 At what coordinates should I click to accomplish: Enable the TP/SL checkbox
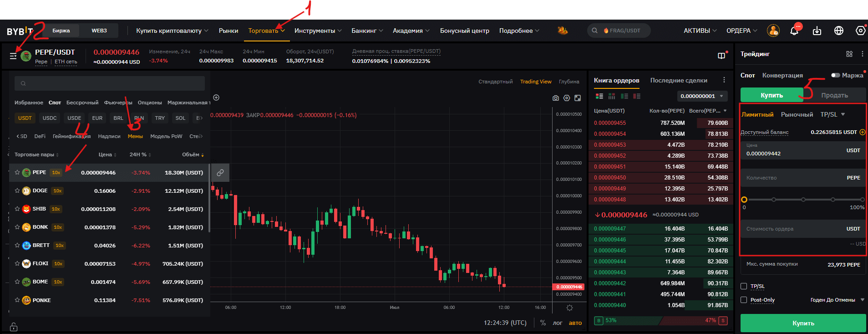[744, 286]
